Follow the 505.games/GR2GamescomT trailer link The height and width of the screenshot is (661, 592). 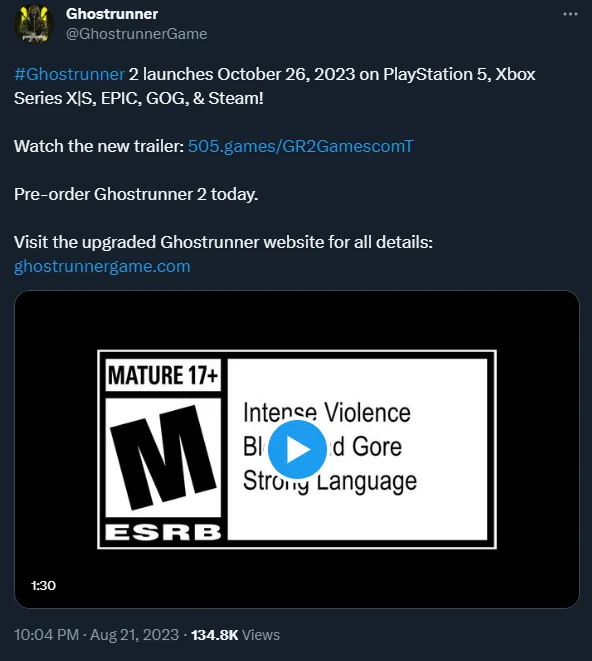[301, 146]
